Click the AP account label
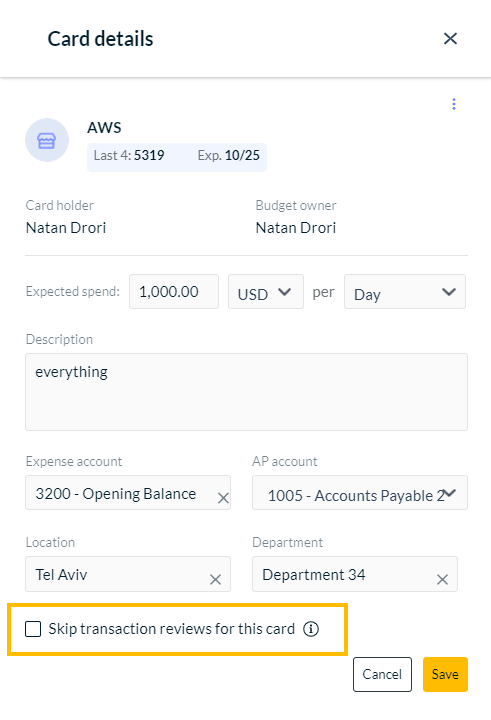Viewport: 491px width, 720px height. click(x=285, y=461)
